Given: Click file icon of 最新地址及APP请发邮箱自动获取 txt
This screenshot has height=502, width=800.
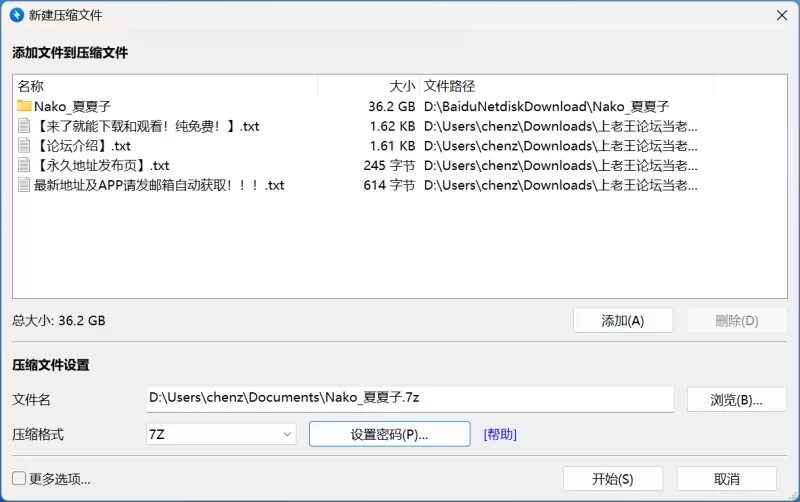Looking at the screenshot, I should [x=23, y=185].
